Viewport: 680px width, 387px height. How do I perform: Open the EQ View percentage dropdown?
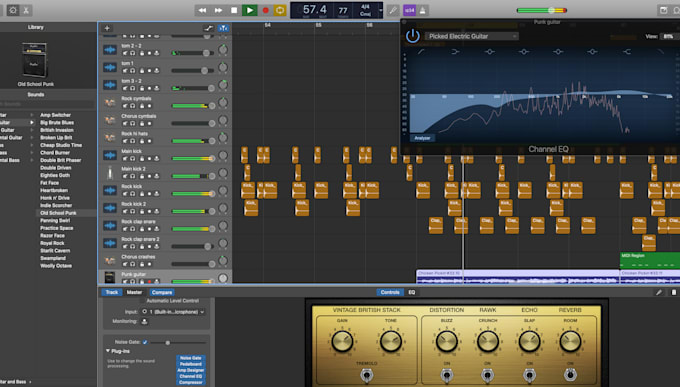tap(669, 36)
